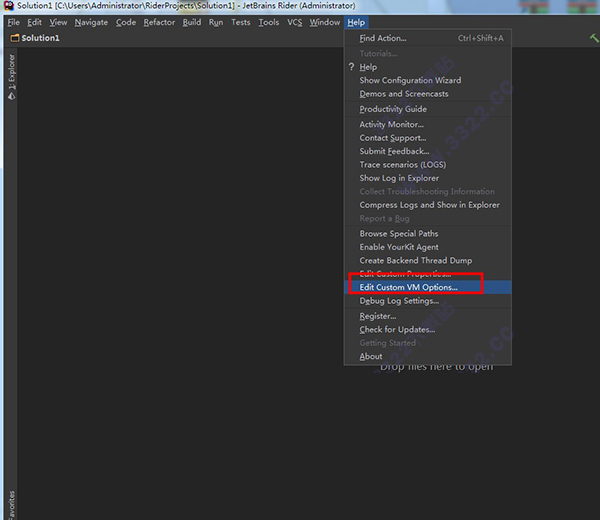Screen dimensions: 600x520
Task: Open the Build menu
Action: click(192, 23)
